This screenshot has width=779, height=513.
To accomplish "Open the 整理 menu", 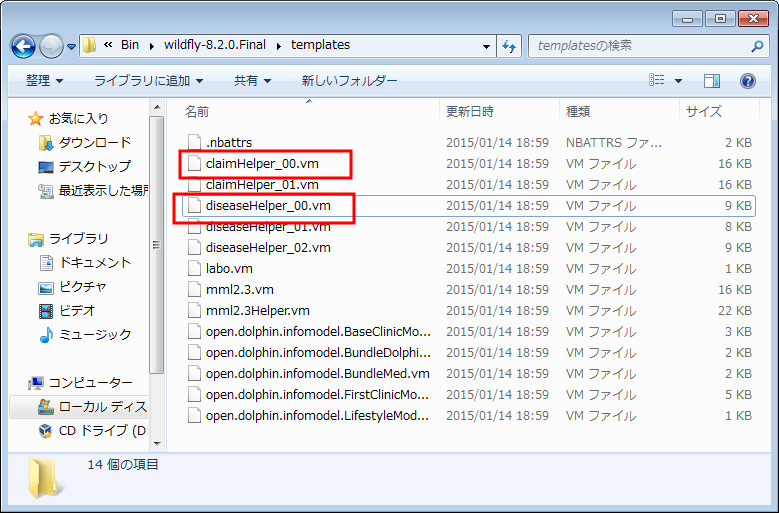I will pyautogui.click(x=44, y=80).
